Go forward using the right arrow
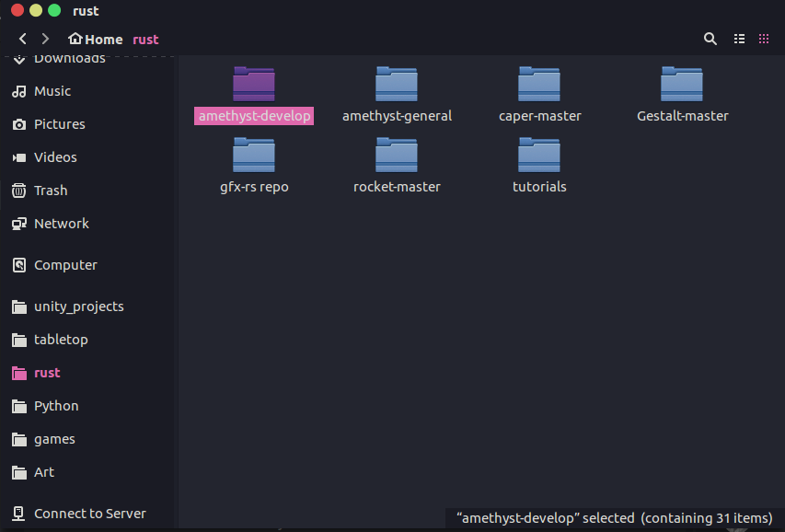This screenshot has height=532, width=785. pos(45,40)
